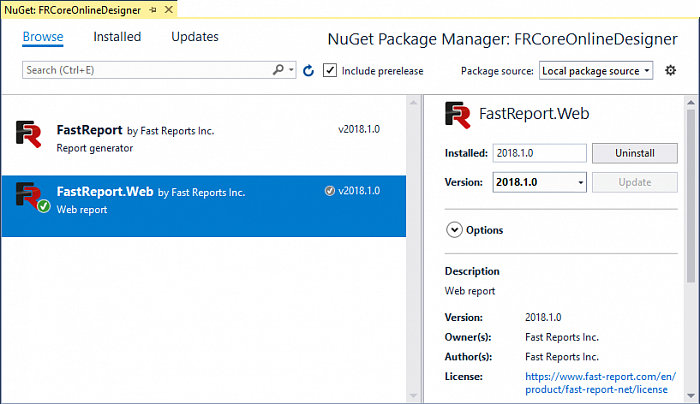Click the details pane scrollbar thumb
The image size is (700, 404).
(691, 196)
